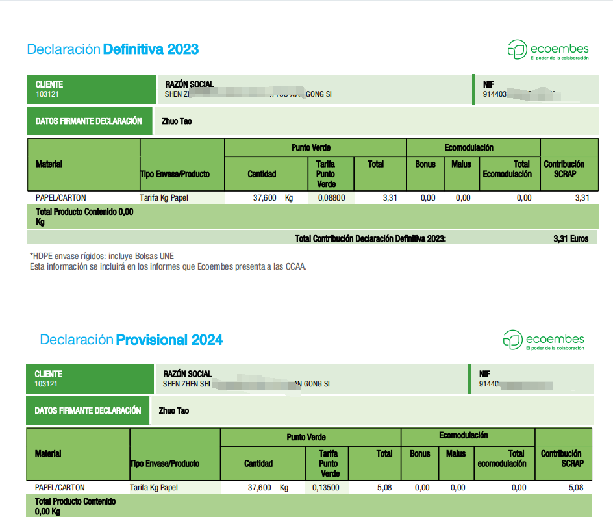Click Tarifa Kg Papel cell in 2023 table
Viewport: 614px width, 518px height.
(164, 198)
